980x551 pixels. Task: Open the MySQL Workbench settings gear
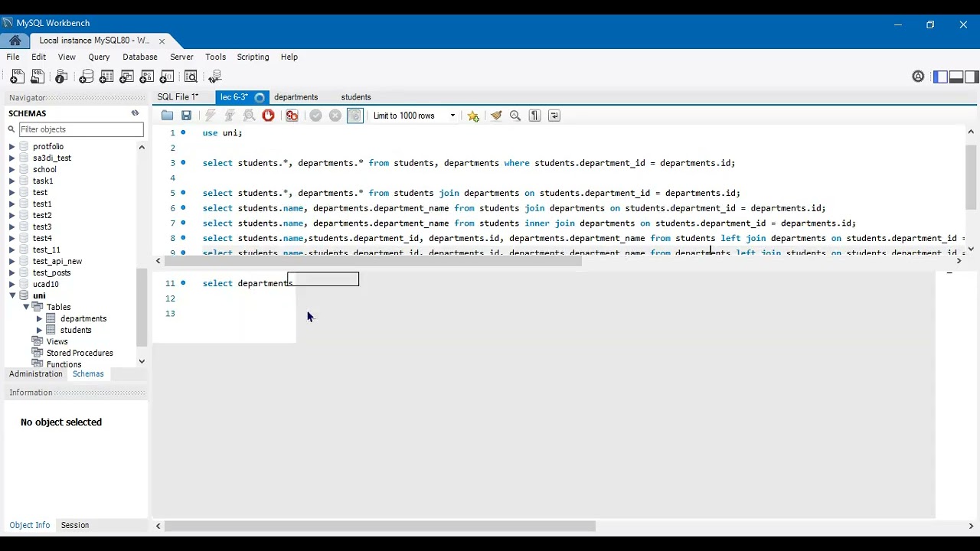click(x=918, y=77)
